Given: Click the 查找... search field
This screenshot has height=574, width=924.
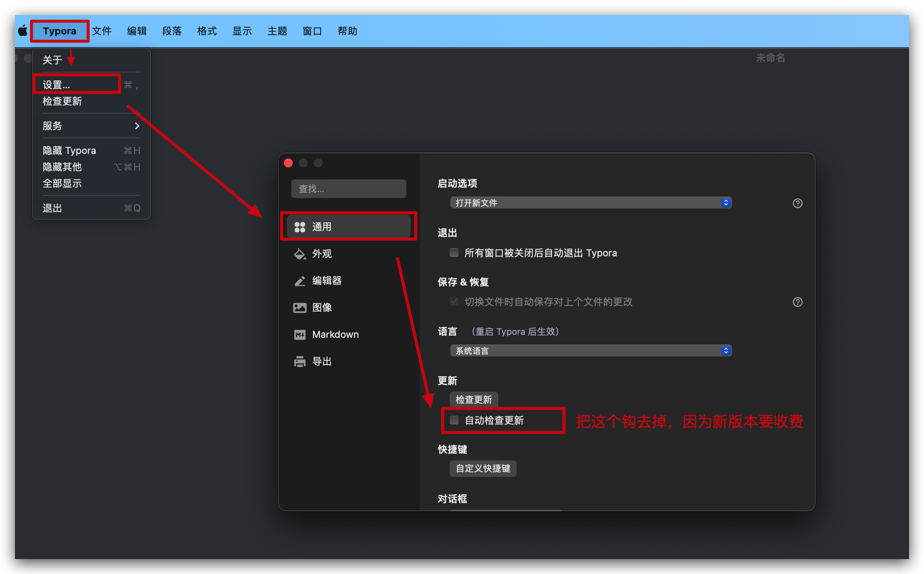Looking at the screenshot, I should [348, 189].
